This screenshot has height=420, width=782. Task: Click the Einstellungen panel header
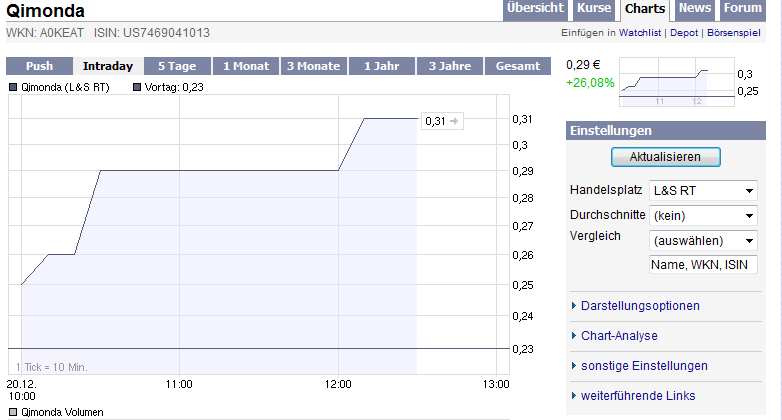coord(665,131)
